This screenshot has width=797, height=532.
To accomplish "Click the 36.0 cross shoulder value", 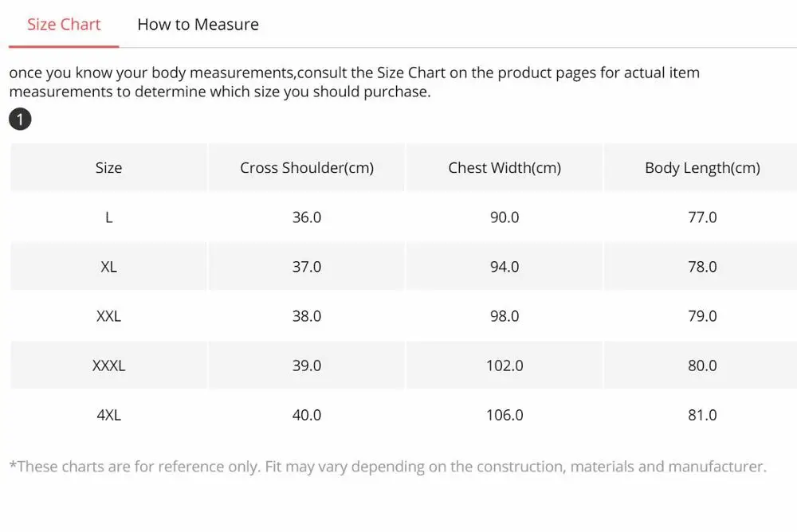I will (x=307, y=217).
